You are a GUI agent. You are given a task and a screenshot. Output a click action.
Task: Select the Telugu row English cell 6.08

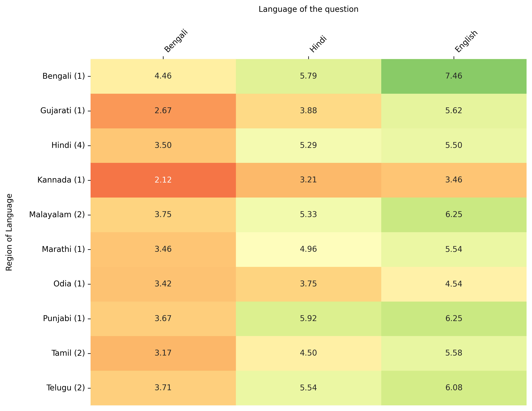(454, 388)
